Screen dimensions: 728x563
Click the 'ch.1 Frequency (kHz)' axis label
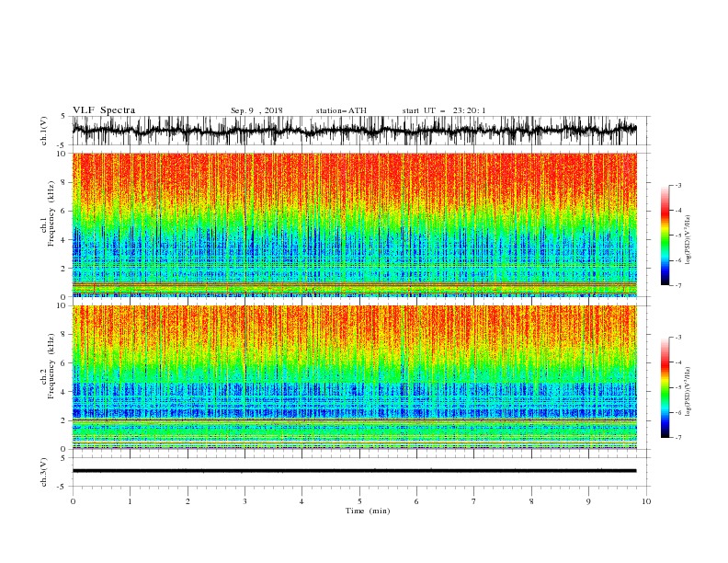48,213
